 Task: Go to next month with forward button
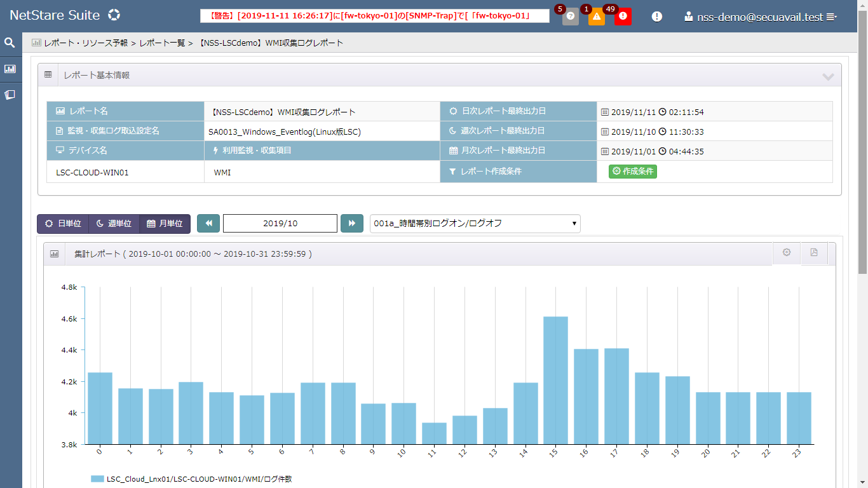(352, 224)
